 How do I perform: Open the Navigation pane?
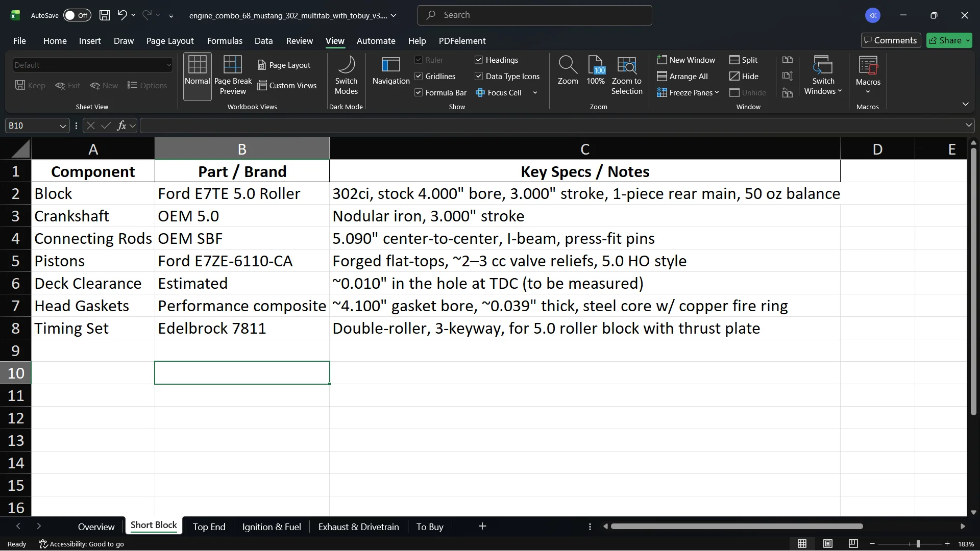[391, 71]
